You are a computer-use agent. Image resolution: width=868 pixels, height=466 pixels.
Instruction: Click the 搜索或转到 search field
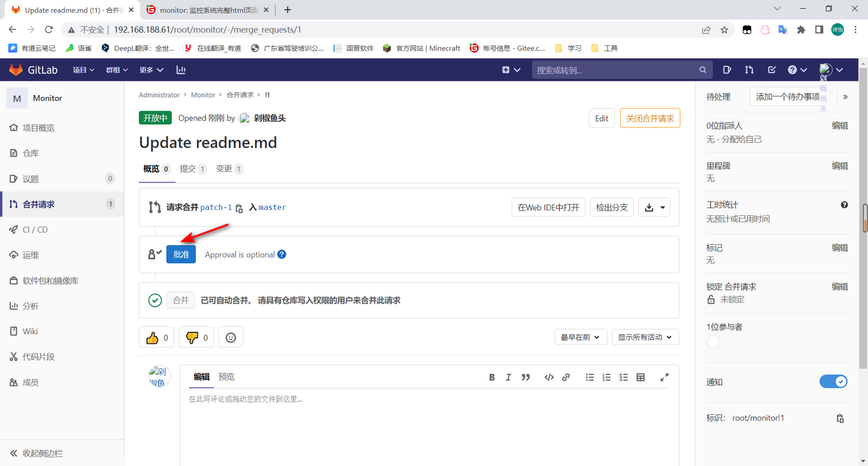620,69
